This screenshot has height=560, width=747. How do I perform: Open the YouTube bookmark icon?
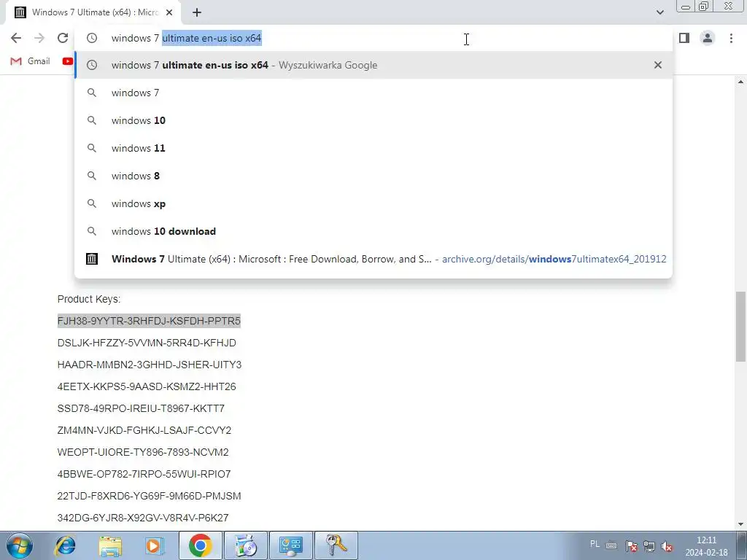tap(68, 61)
